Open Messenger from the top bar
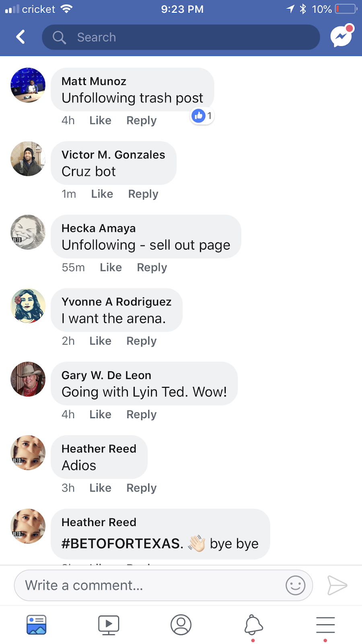The height and width of the screenshot is (644, 362). point(341,36)
